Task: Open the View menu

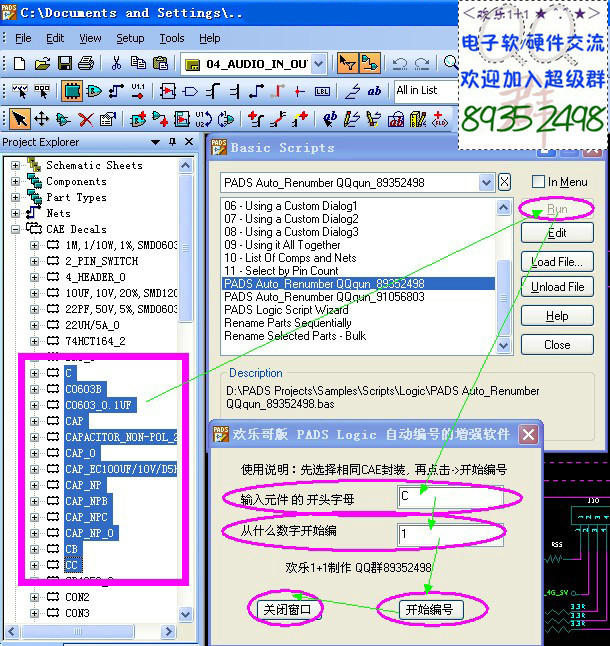Action: click(90, 38)
